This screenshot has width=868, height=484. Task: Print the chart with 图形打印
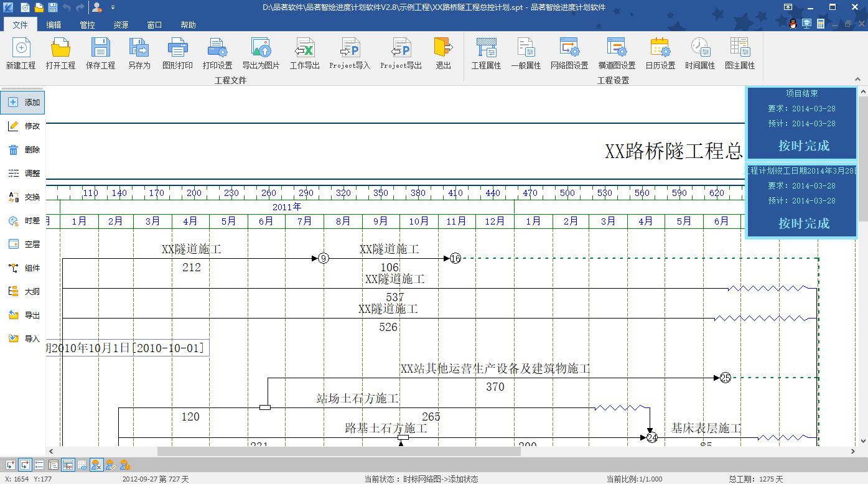coord(178,54)
